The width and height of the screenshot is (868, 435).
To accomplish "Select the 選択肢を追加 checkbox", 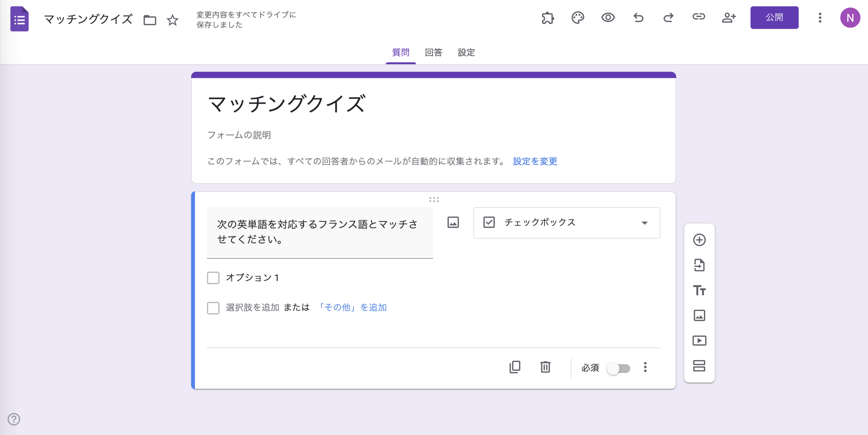I will tap(213, 308).
